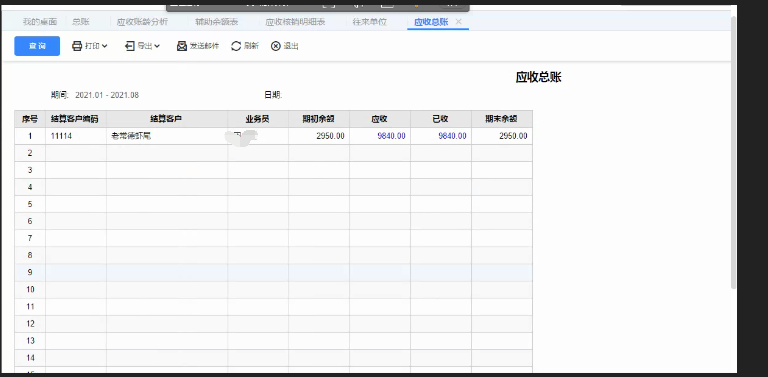Switch to the 我的桌面 tab
This screenshot has width=768, height=377.
[40, 22]
